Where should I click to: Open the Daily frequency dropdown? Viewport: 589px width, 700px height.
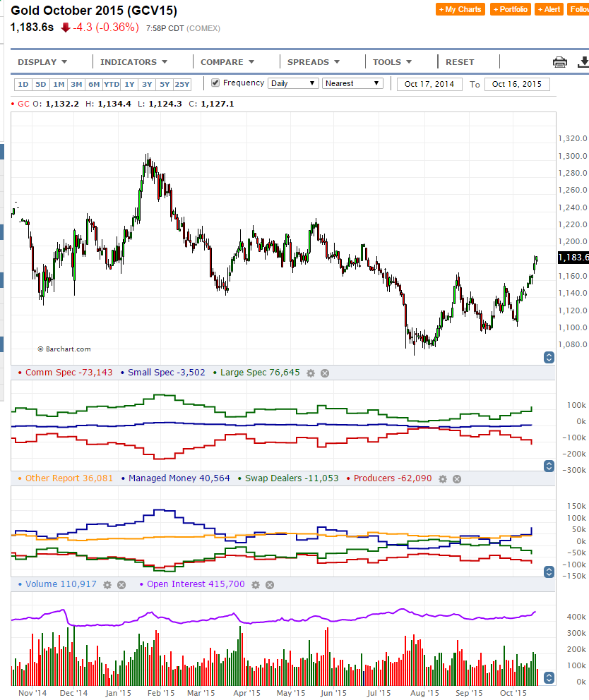(293, 83)
